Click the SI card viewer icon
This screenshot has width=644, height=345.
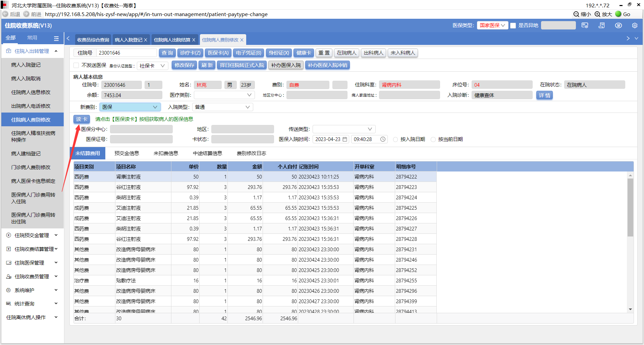(x=585, y=25)
